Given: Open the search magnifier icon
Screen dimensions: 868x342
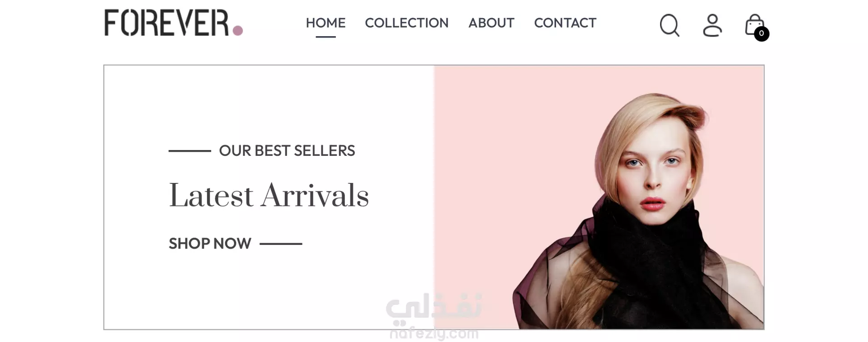Looking at the screenshot, I should coord(670,25).
